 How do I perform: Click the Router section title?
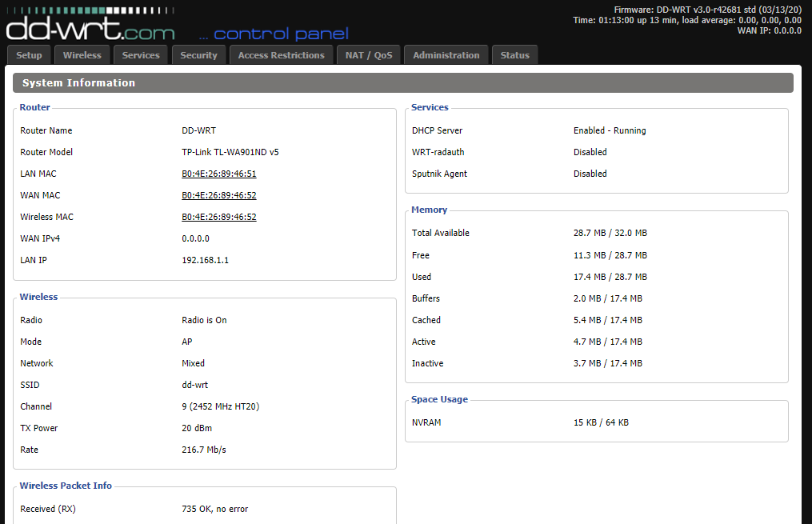click(34, 107)
